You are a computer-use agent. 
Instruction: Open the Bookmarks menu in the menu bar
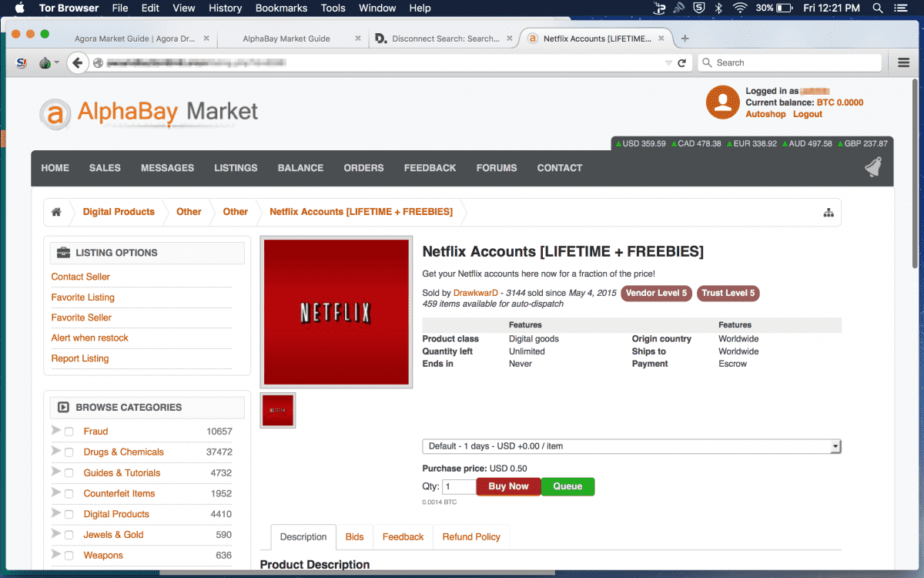[x=281, y=8]
